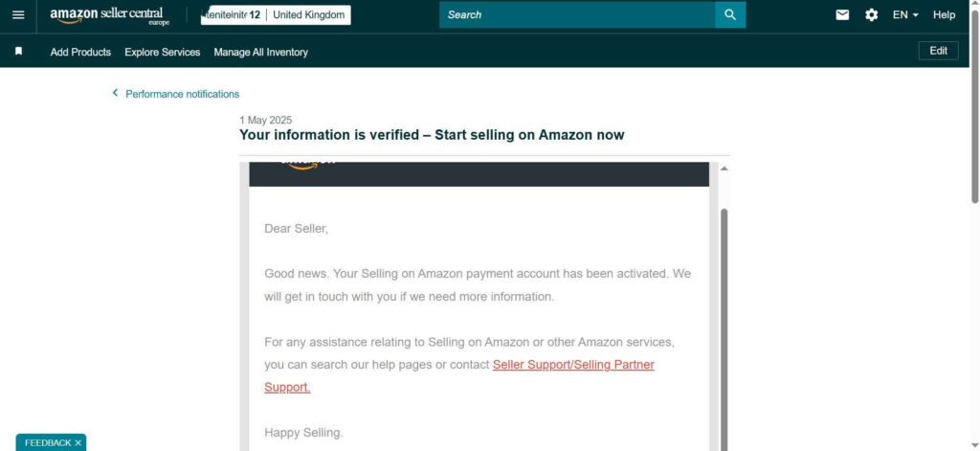Expand the EN language dropdown

[905, 15]
